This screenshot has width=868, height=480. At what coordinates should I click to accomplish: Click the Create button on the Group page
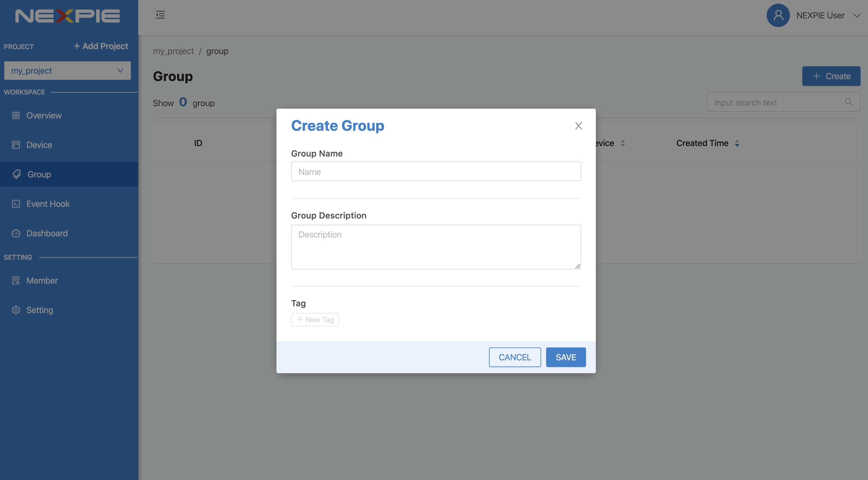pyautogui.click(x=831, y=76)
